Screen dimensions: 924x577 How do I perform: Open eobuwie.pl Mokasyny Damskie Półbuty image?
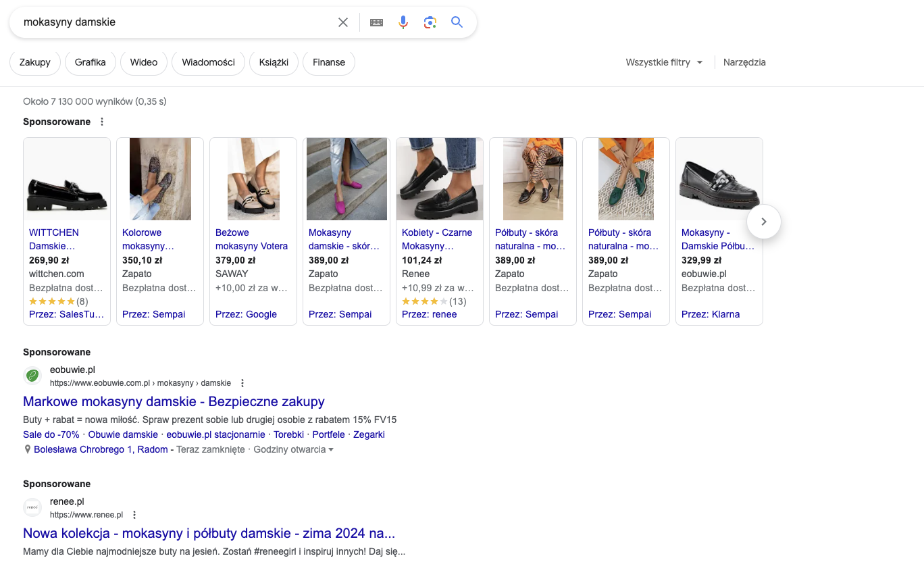tap(719, 179)
